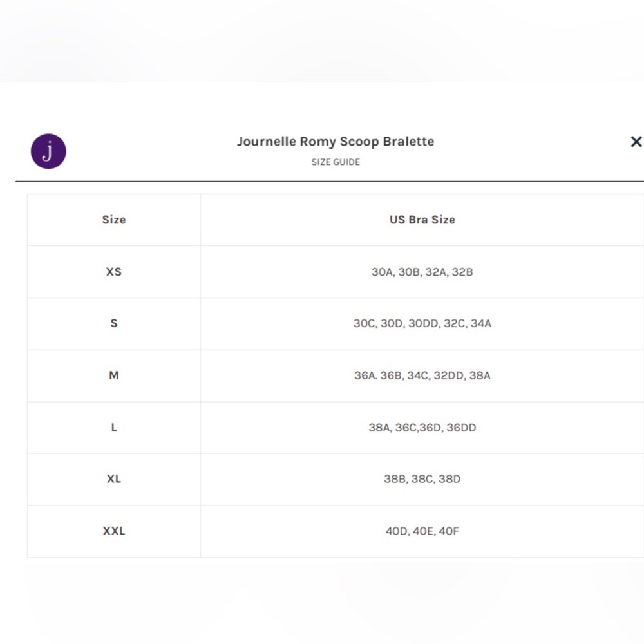Viewport: 644px width, 644px height.
Task: Close the size guide with the X icon
Action: 636,142
